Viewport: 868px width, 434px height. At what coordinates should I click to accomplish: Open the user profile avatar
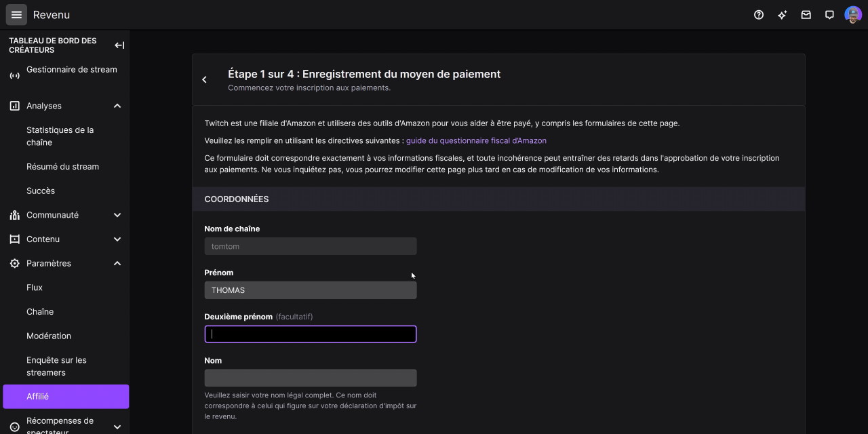coord(852,15)
